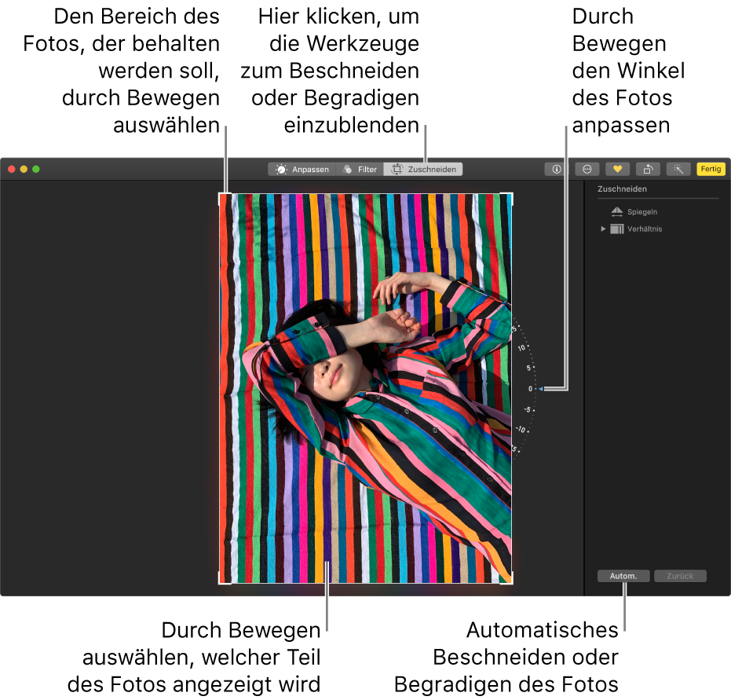
Task: Click the info button in toolbar
Action: (x=557, y=169)
